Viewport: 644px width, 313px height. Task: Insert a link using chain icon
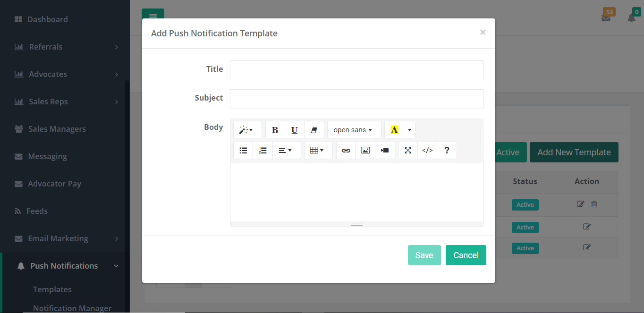[346, 151]
